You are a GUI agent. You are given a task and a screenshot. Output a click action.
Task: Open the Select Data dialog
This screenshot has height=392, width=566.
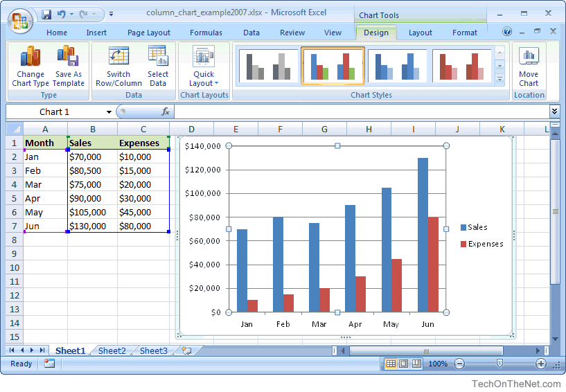pos(158,57)
